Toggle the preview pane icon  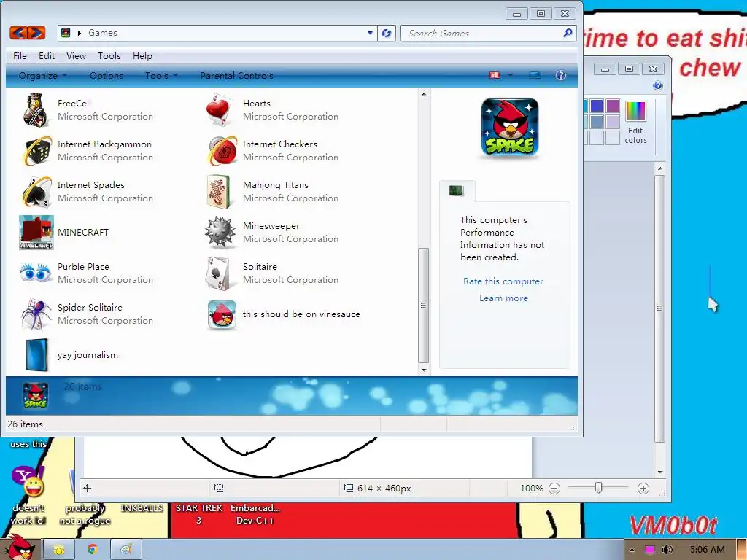pos(535,75)
